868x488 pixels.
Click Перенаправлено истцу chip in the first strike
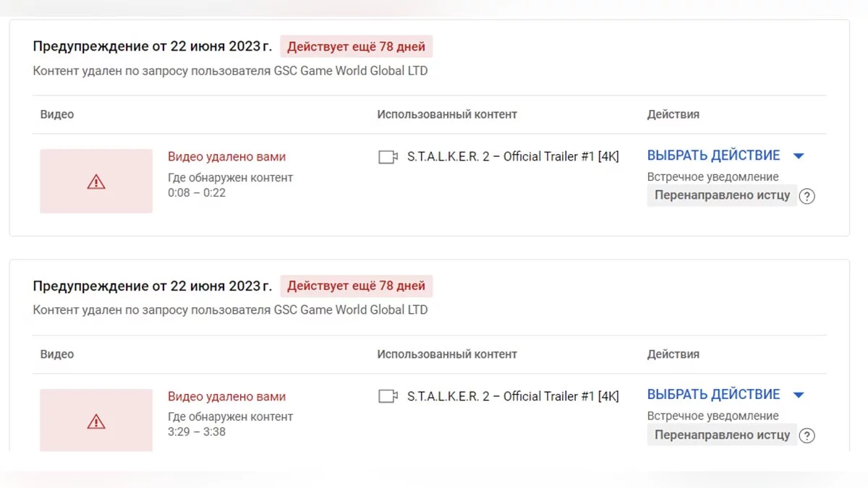(722, 195)
